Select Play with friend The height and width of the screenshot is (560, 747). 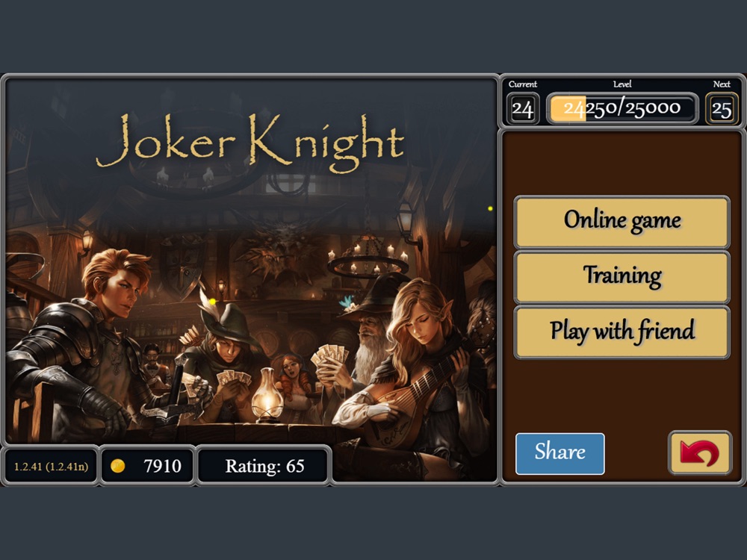[622, 332]
